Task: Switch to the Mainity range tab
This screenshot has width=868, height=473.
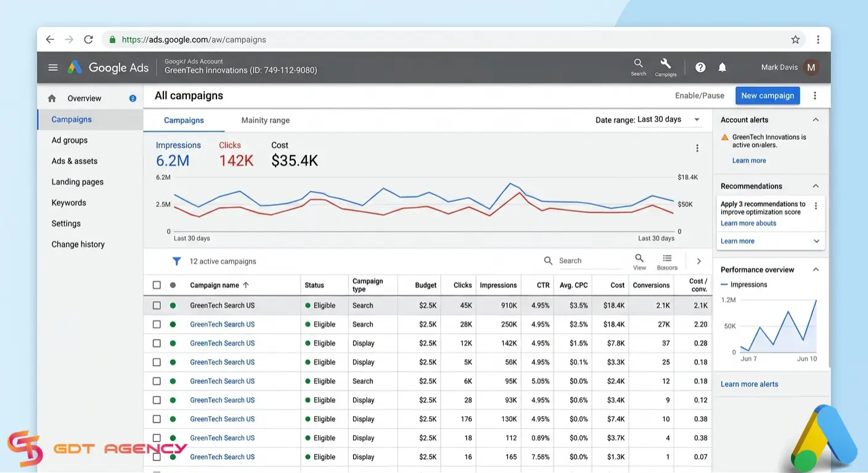Action: point(265,120)
